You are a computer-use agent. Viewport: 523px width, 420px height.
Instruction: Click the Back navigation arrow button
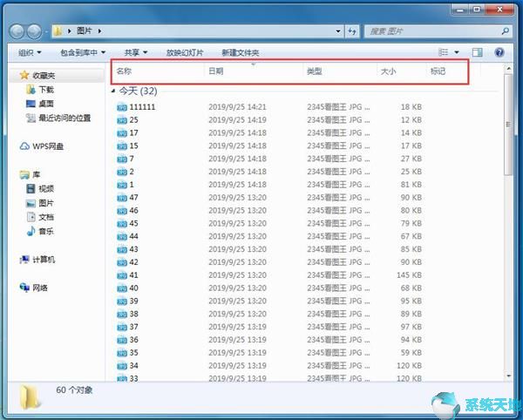[x=17, y=30]
